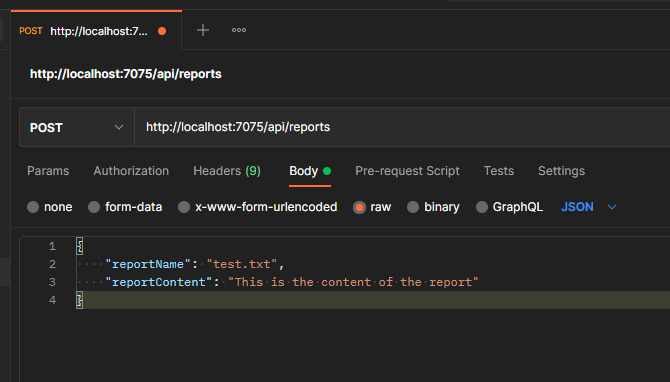Image resolution: width=670 pixels, height=382 pixels.
Task: Select the raw body radio button
Action: coord(359,207)
